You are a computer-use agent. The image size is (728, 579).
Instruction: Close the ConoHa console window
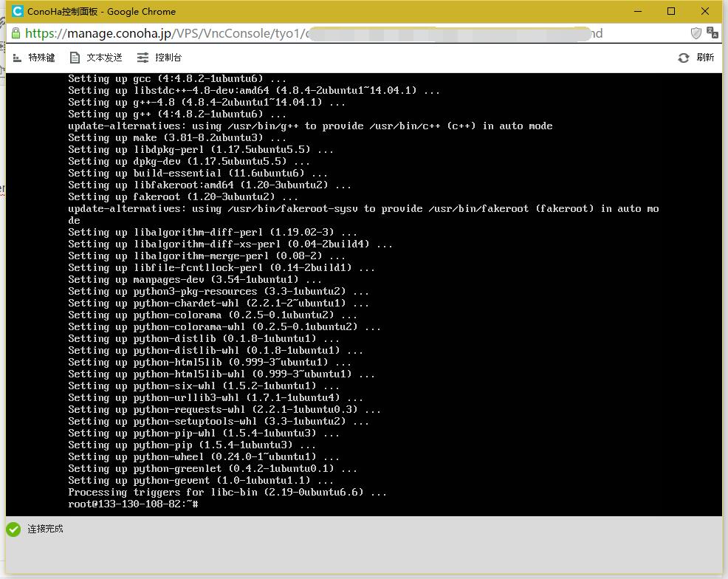705,11
